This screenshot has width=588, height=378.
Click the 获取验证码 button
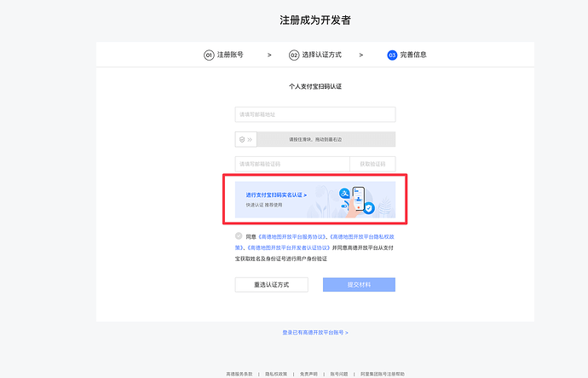[372, 164]
